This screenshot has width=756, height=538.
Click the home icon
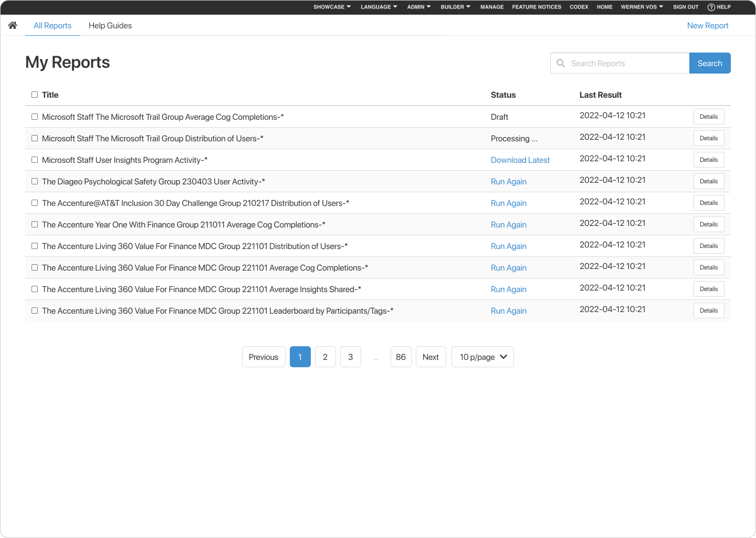13,25
